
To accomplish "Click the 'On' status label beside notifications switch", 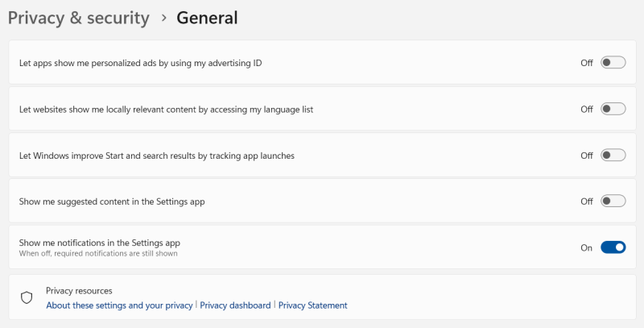I will tap(586, 247).
